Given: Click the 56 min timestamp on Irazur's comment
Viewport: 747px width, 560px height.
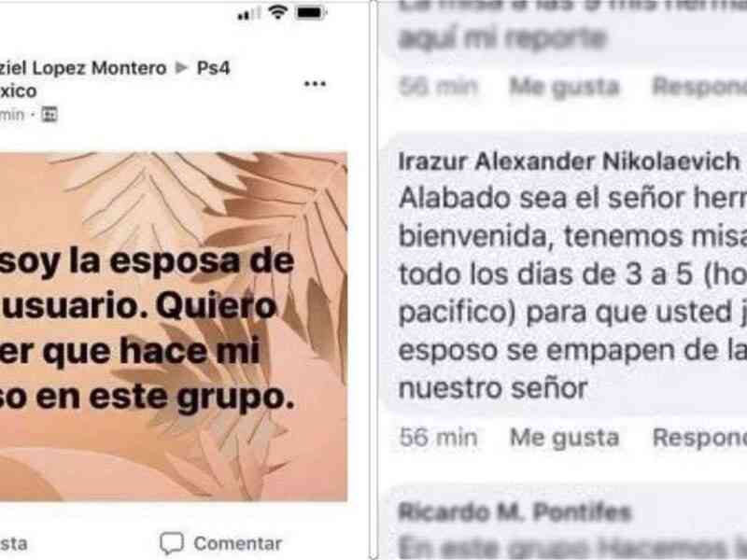Looking at the screenshot, I should tap(438, 437).
